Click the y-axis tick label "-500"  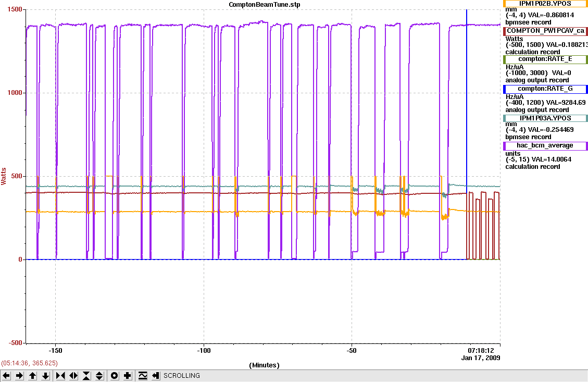(15, 343)
